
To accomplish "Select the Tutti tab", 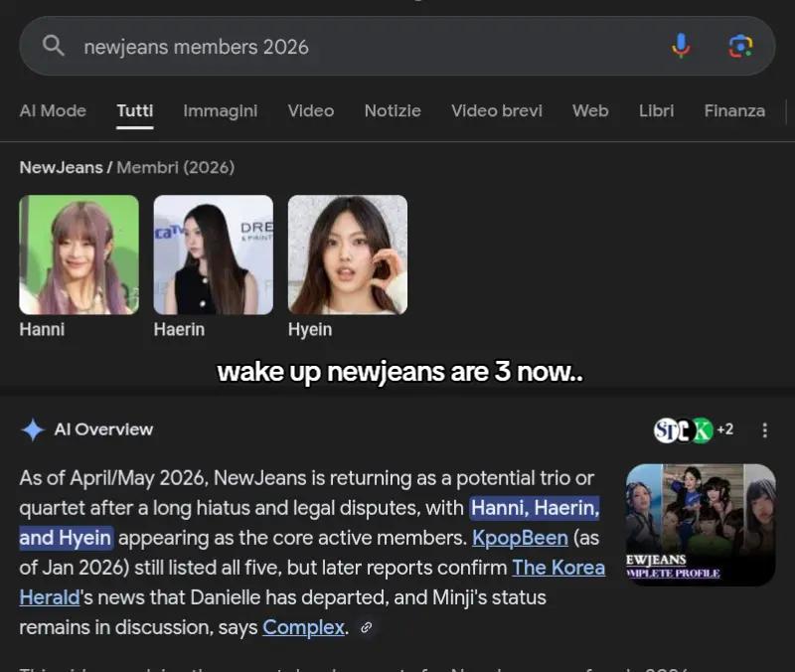I will point(135,110).
